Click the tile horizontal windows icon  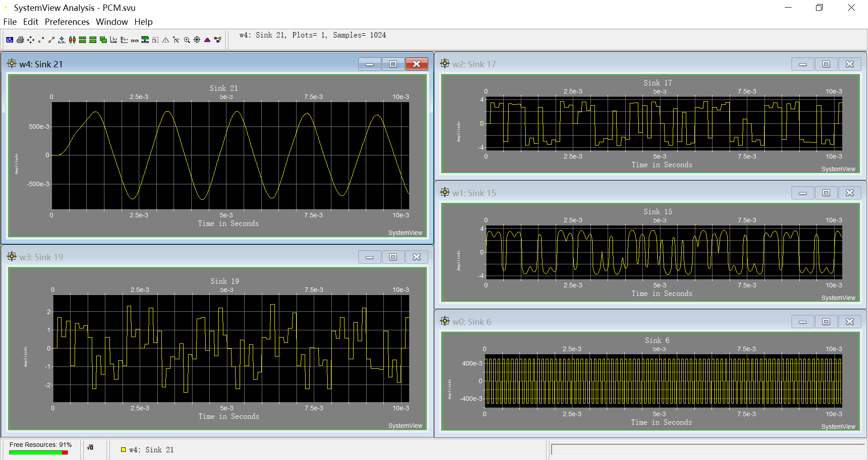coord(93,40)
